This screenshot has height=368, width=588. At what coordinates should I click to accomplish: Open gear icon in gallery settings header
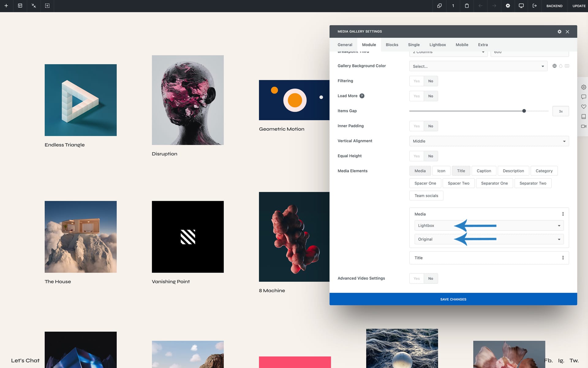[x=560, y=32]
